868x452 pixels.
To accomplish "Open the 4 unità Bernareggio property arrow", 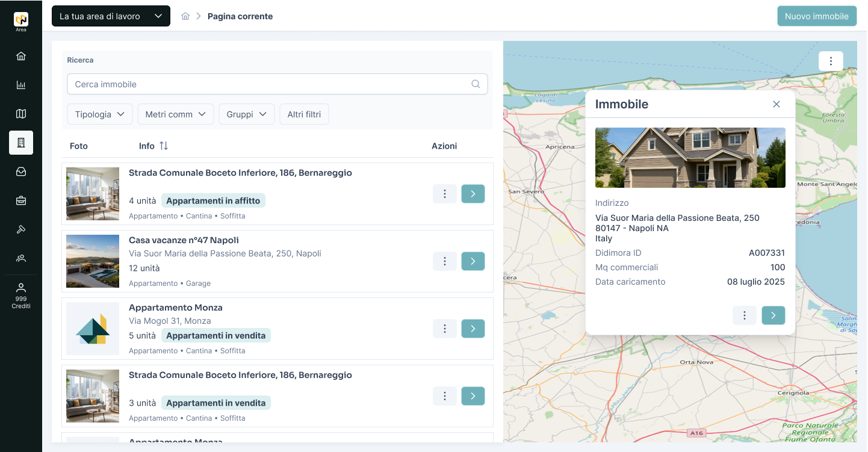I will [473, 194].
